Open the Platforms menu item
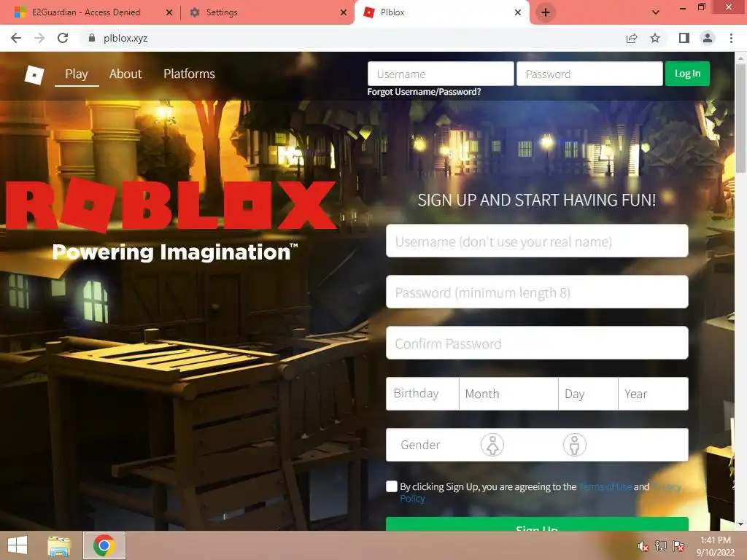This screenshot has height=560, width=747. [x=189, y=74]
